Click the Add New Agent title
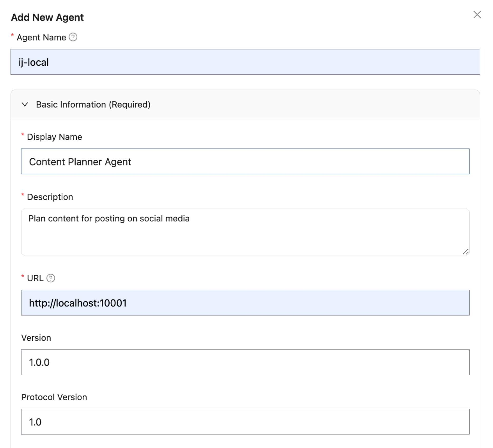Viewport: 493px width, 448px height. coord(47,17)
